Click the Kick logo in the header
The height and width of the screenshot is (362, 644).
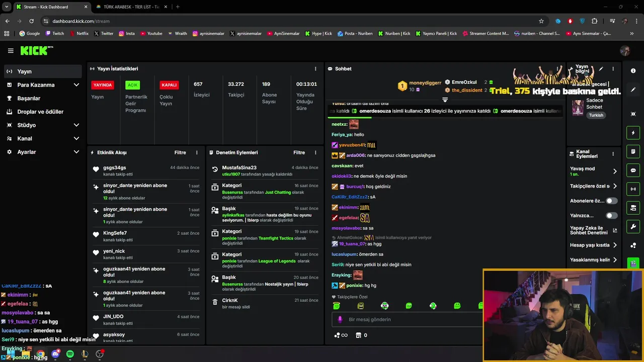[x=36, y=50]
